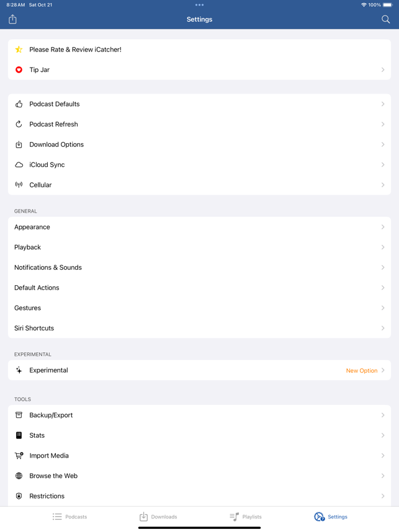Open Notifications & Sounds settings

click(199, 267)
